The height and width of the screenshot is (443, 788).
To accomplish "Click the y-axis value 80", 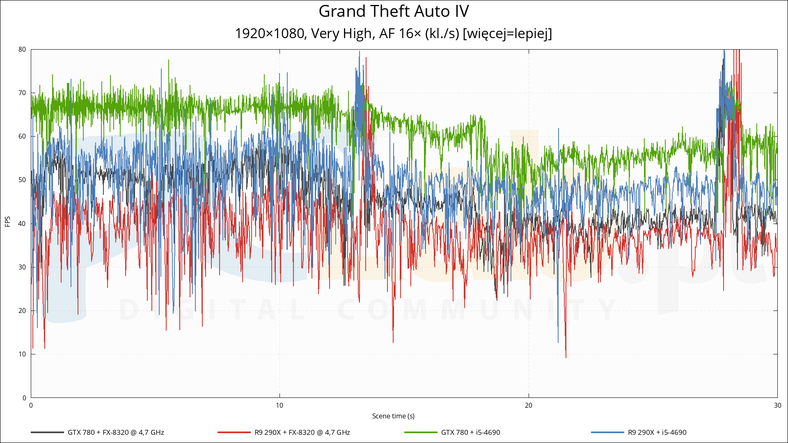I will tap(22, 49).
